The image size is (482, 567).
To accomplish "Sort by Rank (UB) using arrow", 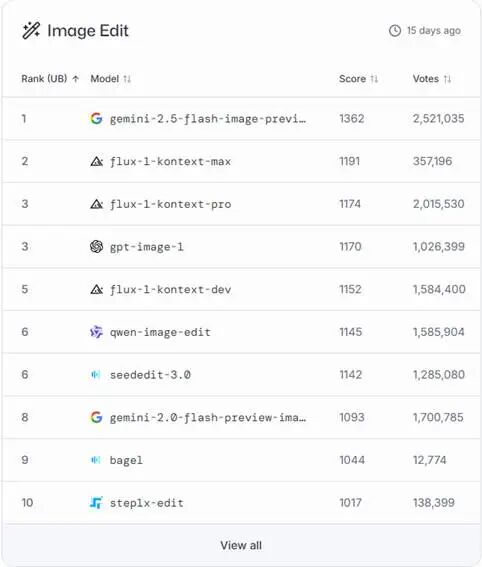I will (76, 79).
